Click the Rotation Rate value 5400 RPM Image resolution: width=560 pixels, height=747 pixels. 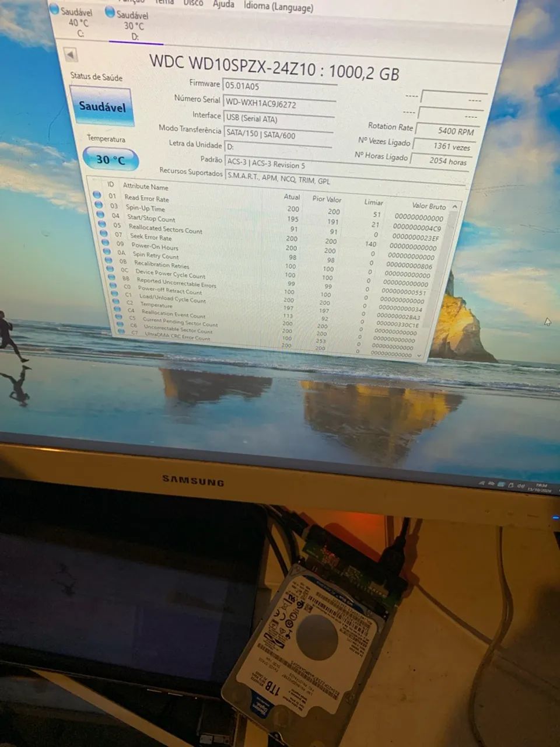[x=448, y=130]
